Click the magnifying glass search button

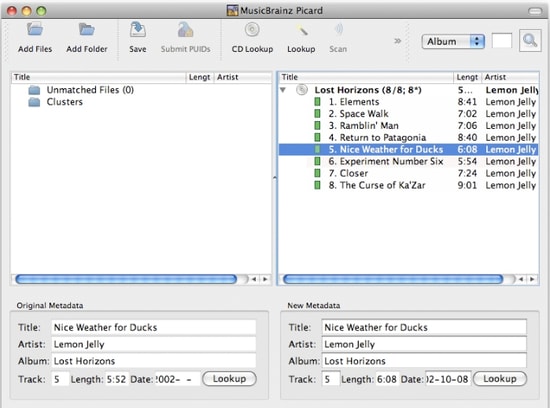[x=530, y=41]
